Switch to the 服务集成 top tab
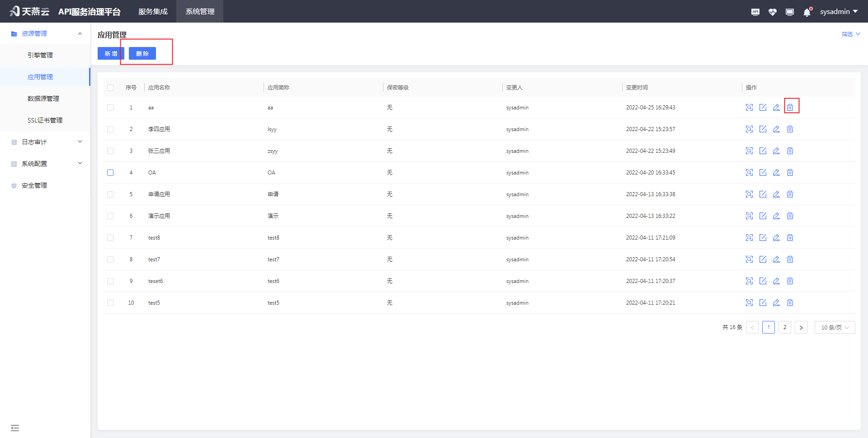 pos(153,12)
